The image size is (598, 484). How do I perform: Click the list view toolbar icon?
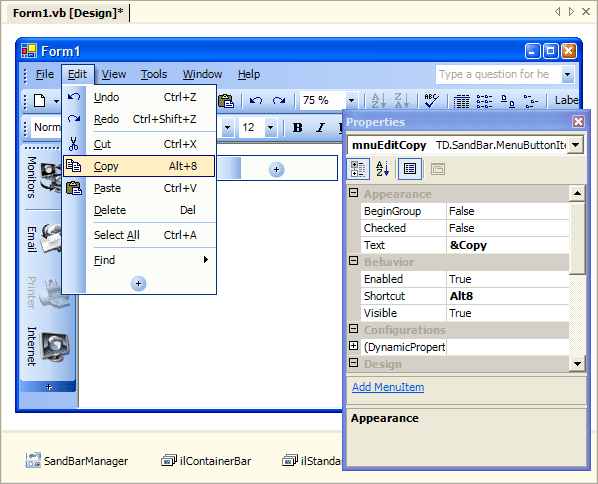pyautogui.click(x=484, y=101)
